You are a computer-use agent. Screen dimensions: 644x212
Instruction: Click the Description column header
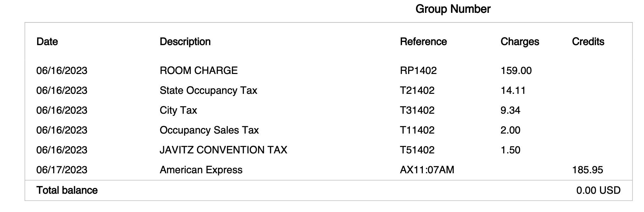[x=185, y=42]
